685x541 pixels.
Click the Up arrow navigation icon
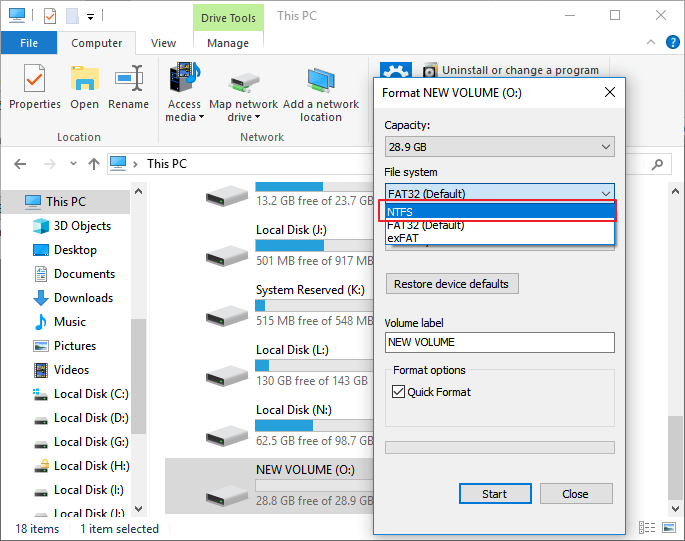coord(94,164)
